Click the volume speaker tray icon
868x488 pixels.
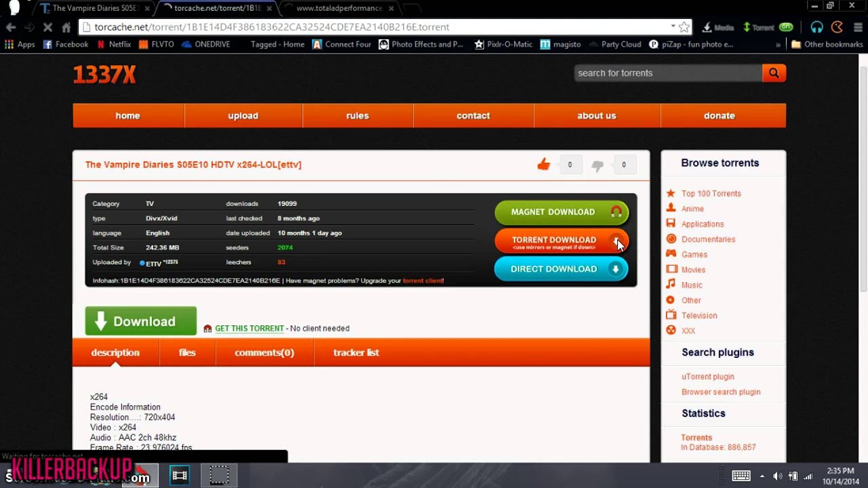click(777, 476)
